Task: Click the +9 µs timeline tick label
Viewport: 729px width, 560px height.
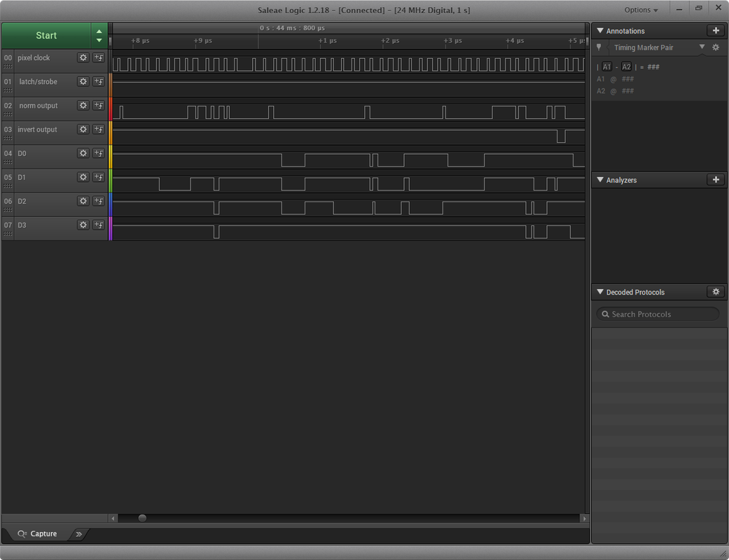Action: (202, 41)
